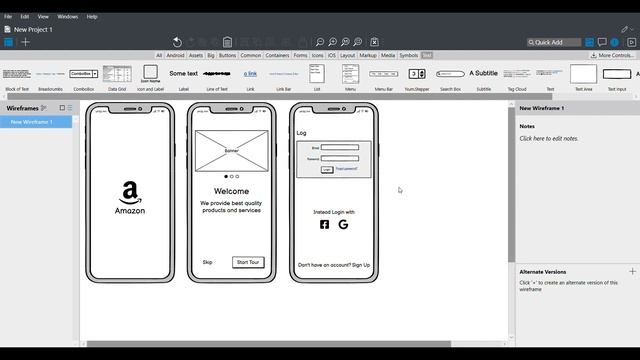
Task: Pick the Text Area control
Action: pos(584,77)
